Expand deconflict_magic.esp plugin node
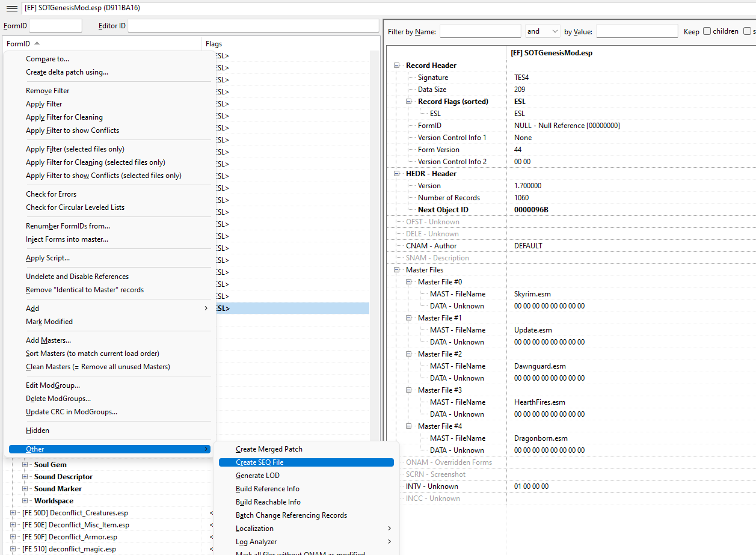This screenshot has height=555, width=756. click(x=13, y=549)
